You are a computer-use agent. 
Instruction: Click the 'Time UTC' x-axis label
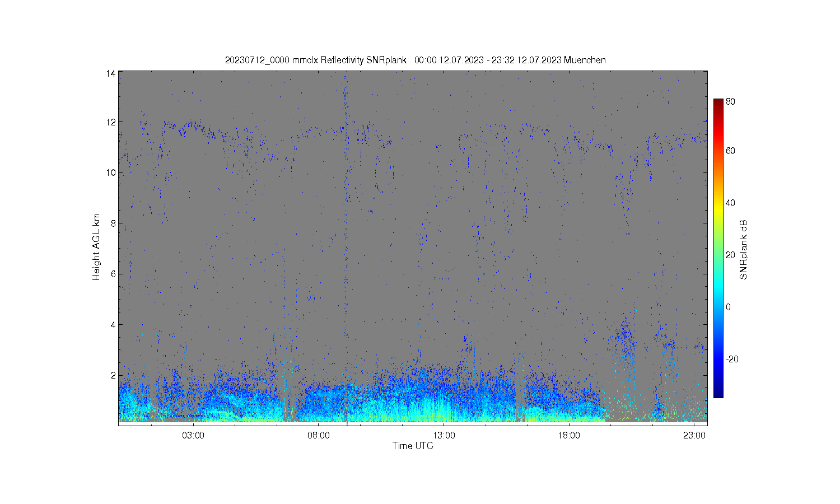pos(413,446)
